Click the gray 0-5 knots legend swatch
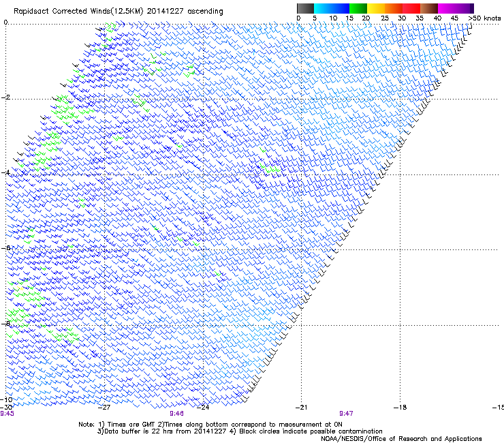This screenshot has height=443, width=504. click(x=305, y=8)
